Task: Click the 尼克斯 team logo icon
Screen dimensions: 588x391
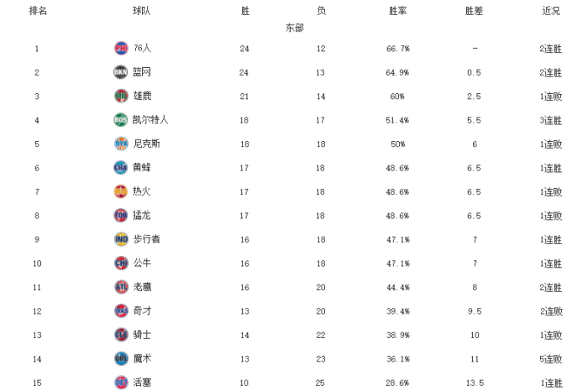Action: 121,143
